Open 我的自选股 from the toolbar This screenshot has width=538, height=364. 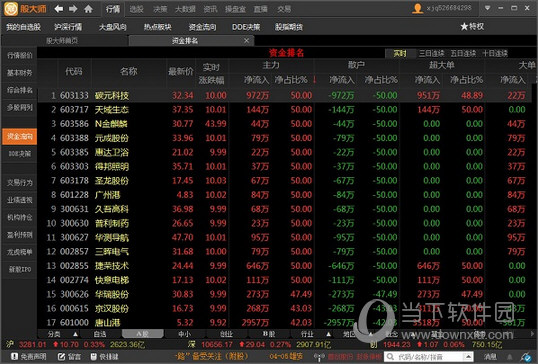click(23, 27)
